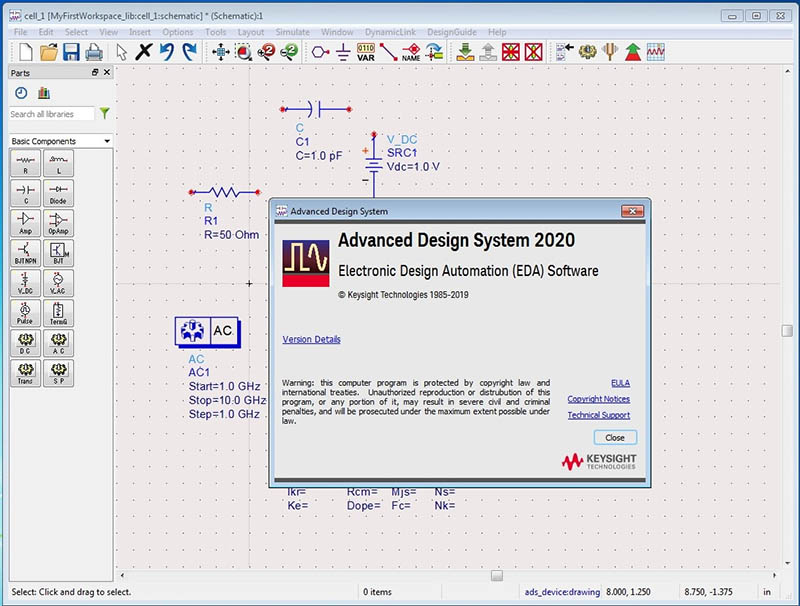Click the Undo toolbar icon
800x606 pixels.
point(167,52)
